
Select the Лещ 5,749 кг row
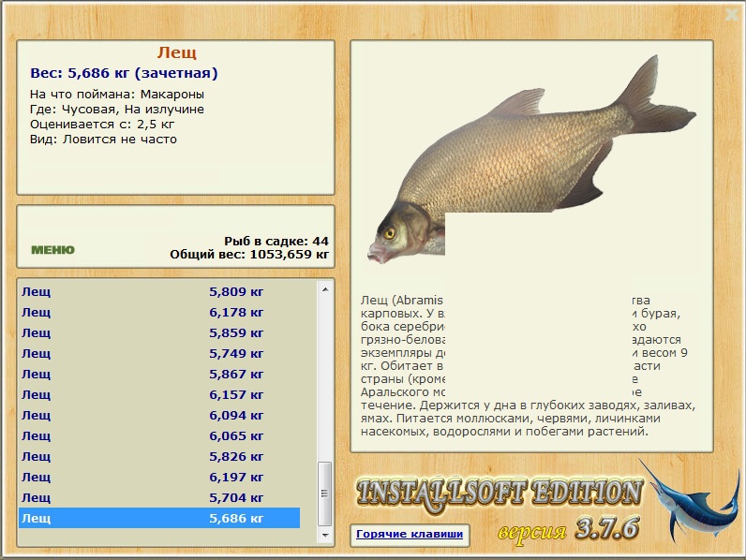pos(159,353)
